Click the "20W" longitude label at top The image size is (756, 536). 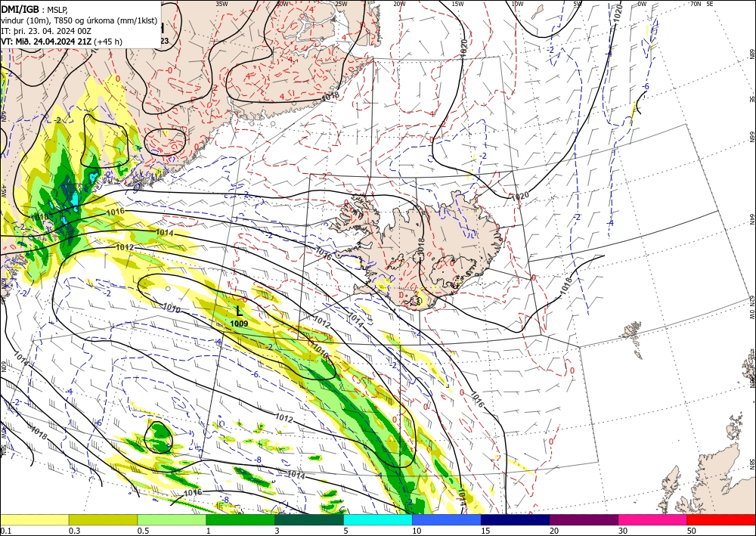pos(399,3)
